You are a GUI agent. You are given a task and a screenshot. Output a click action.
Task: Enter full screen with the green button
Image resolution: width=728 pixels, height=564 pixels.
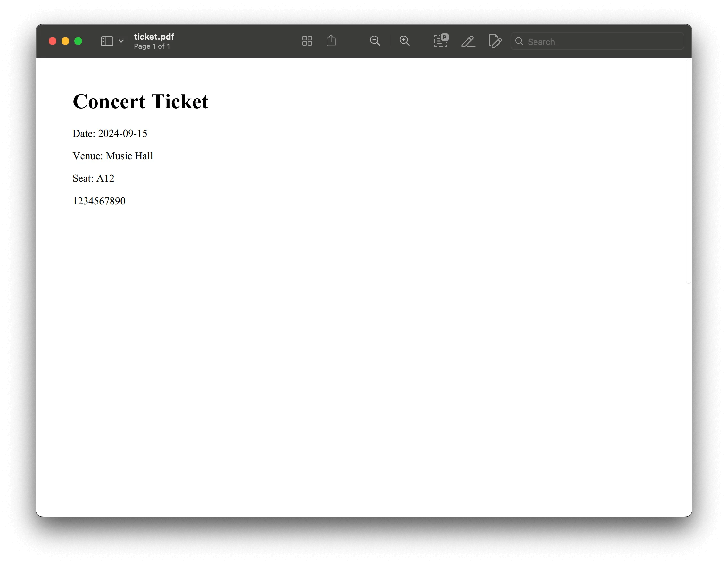coord(78,41)
